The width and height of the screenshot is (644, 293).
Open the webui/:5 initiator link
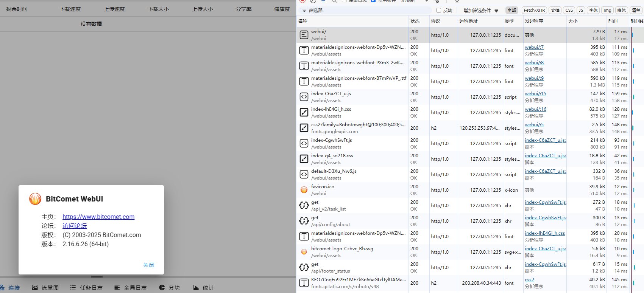(534, 125)
